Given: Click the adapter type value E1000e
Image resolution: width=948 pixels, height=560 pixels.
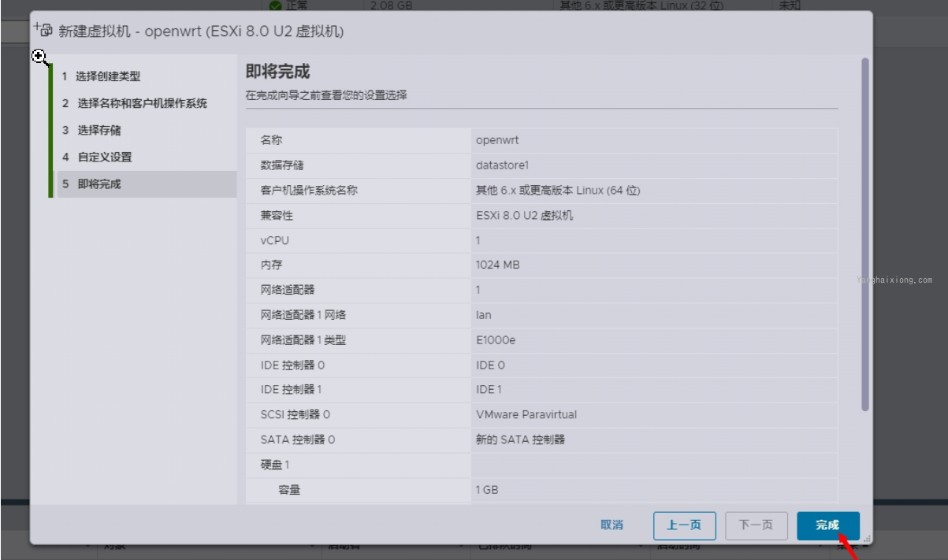Looking at the screenshot, I should pyautogui.click(x=496, y=340).
